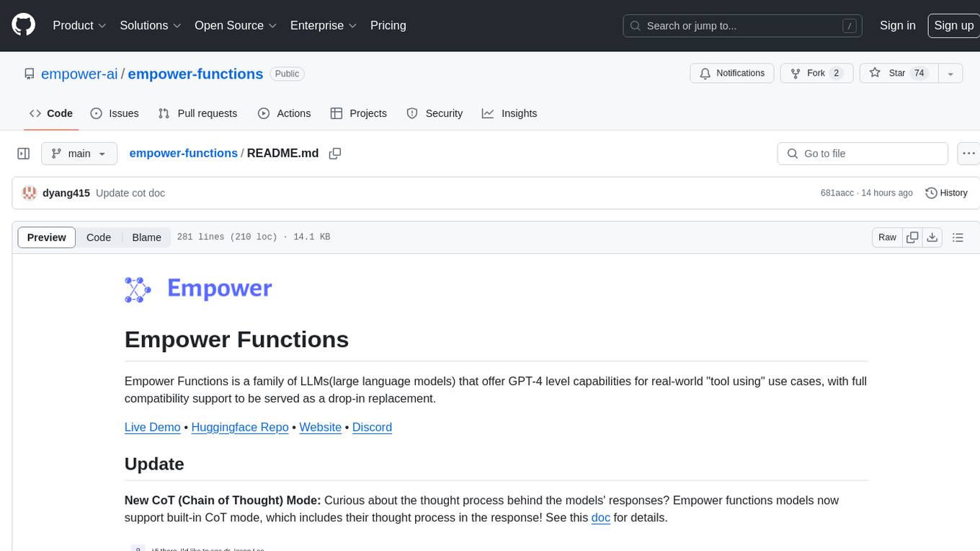Expand the Solutions menu
Viewport: 980px width, 551px height.
pyautogui.click(x=150, y=25)
